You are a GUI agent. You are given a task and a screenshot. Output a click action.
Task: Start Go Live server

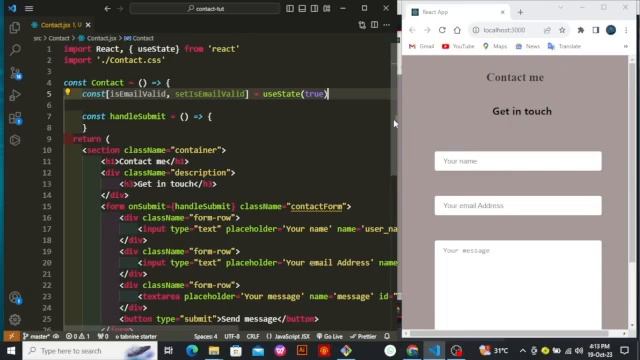330,336
